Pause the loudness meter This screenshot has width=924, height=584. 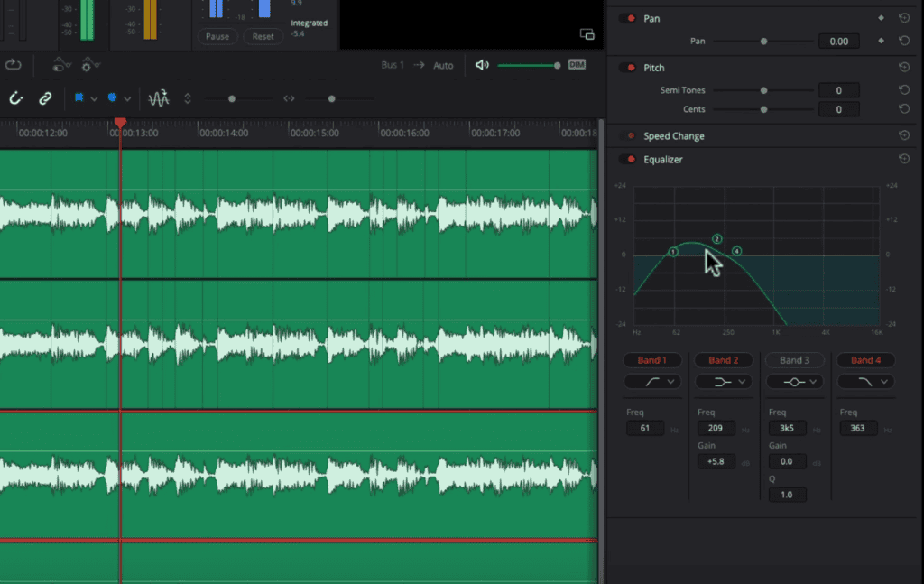(x=217, y=36)
